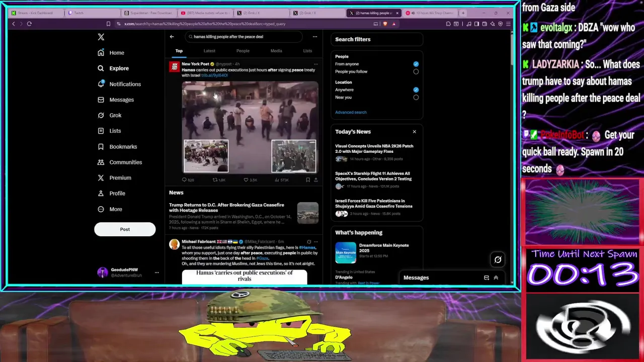Reply to the New York Post tweet

185,179
